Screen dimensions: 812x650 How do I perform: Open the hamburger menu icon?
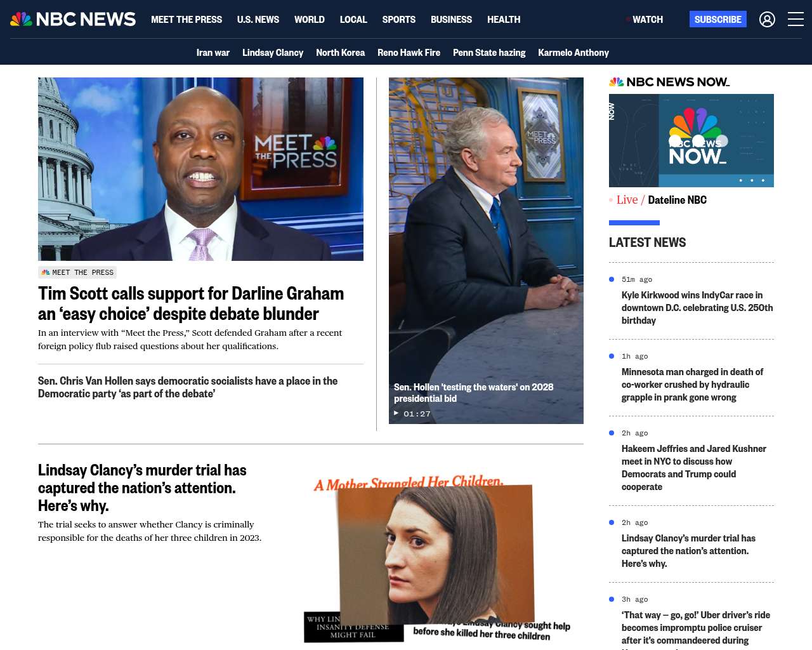(x=796, y=20)
